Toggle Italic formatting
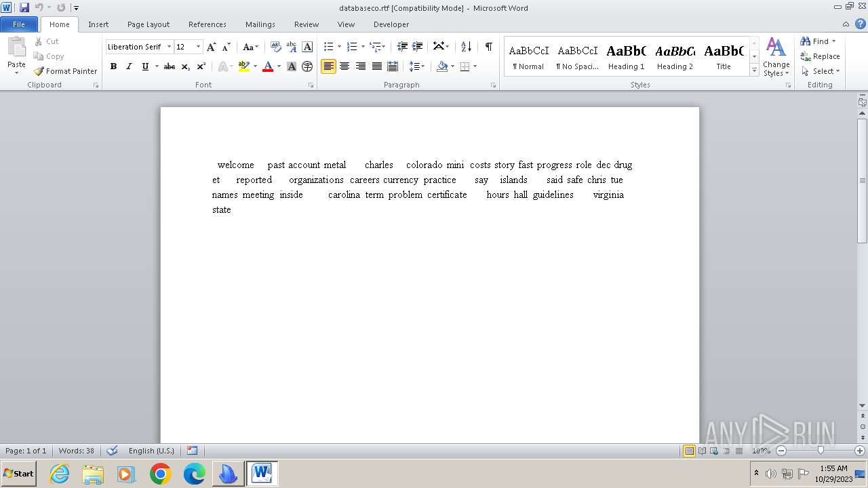This screenshot has height=488, width=868. [129, 66]
